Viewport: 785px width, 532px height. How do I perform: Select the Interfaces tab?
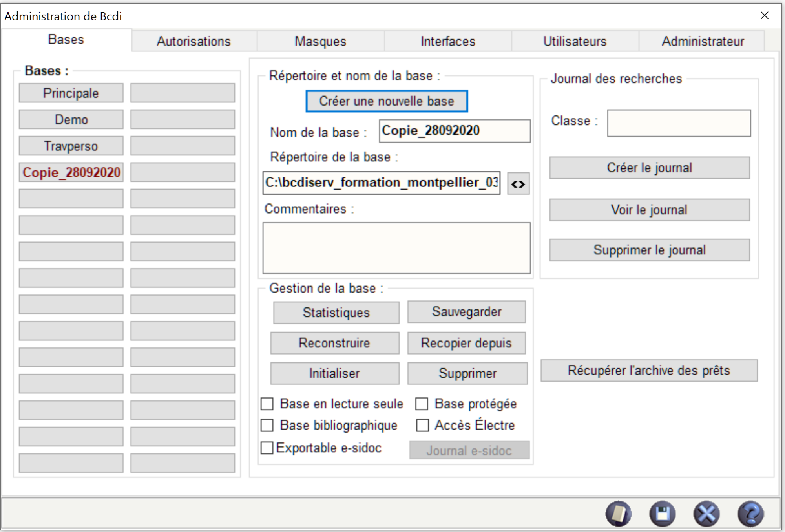click(448, 41)
